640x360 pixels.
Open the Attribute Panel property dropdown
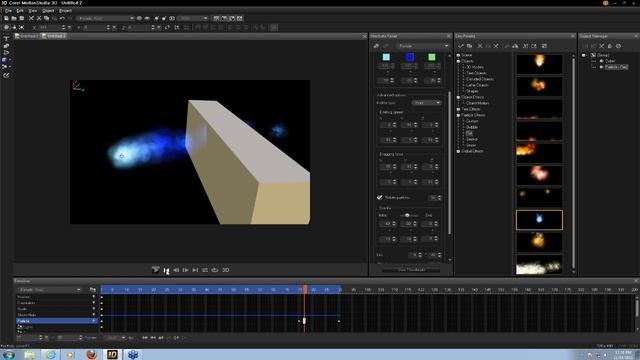pyautogui.click(x=423, y=46)
